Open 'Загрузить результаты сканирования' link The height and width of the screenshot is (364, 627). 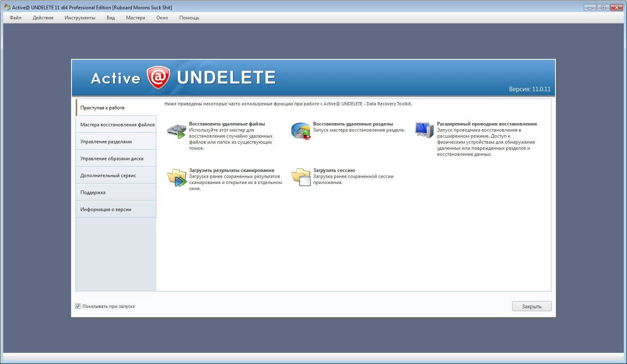pyautogui.click(x=231, y=170)
